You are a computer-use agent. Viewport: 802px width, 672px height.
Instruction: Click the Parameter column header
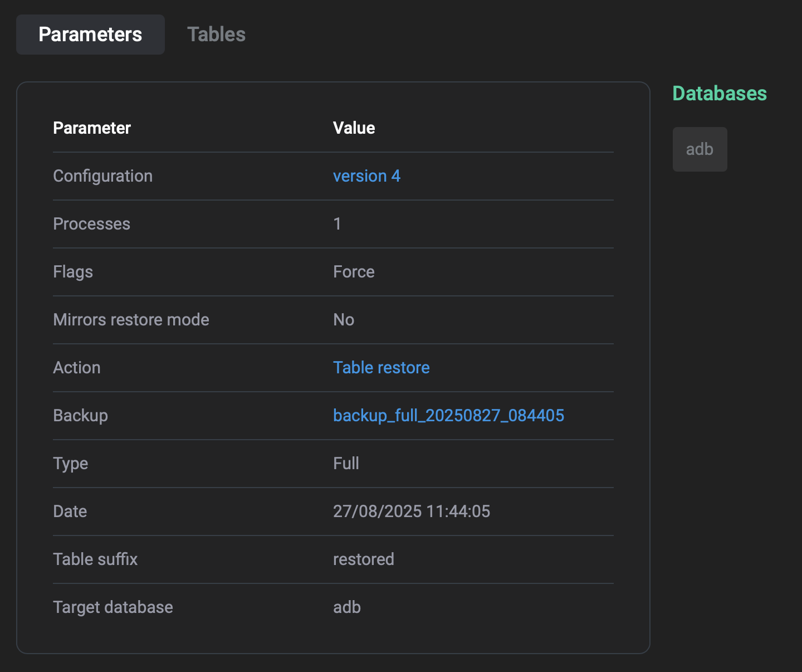pyautogui.click(x=91, y=128)
